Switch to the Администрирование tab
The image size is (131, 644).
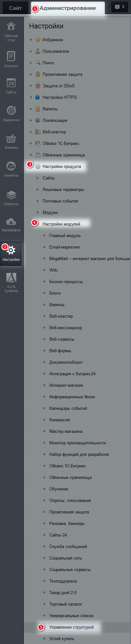[68, 8]
